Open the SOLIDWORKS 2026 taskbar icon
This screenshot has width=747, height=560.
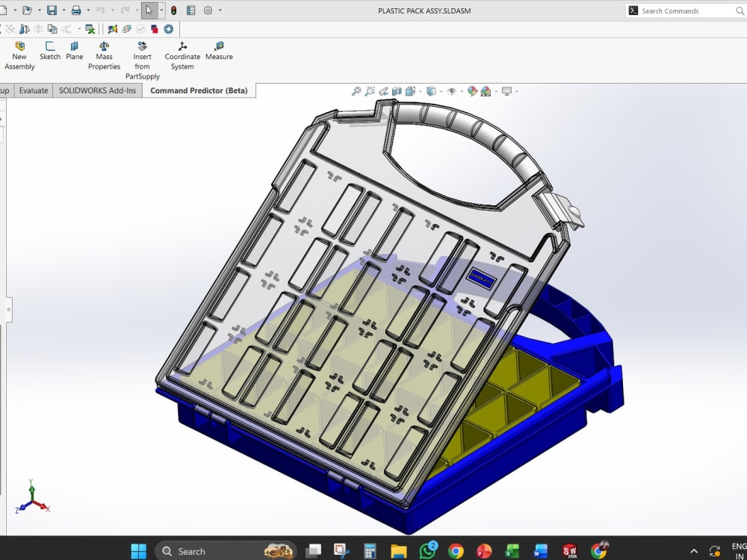569,551
